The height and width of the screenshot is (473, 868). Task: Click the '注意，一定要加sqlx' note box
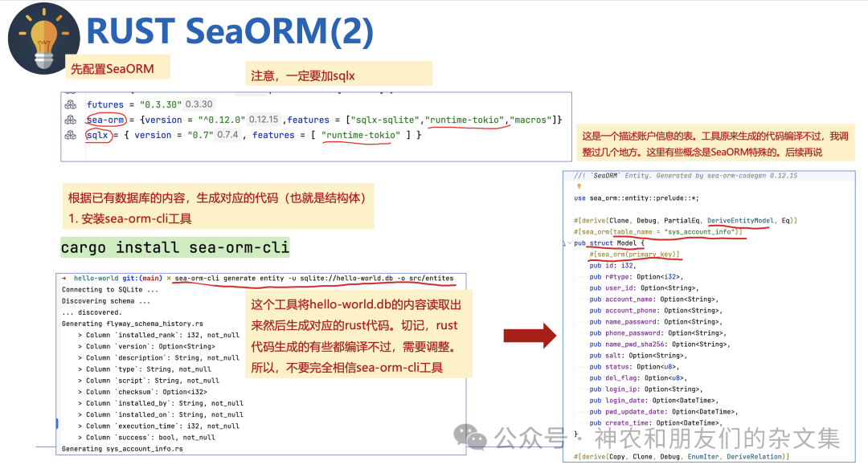338,74
